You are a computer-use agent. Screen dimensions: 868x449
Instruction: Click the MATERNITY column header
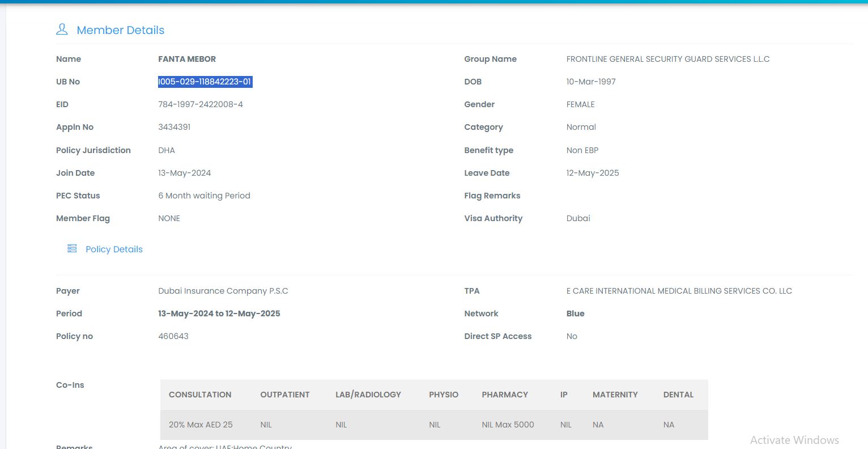[x=615, y=395]
